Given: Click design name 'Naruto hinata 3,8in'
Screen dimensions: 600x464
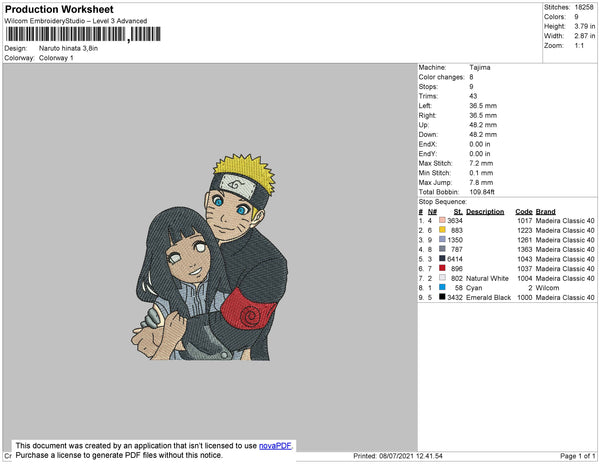Looking at the screenshot, I should (68, 49).
